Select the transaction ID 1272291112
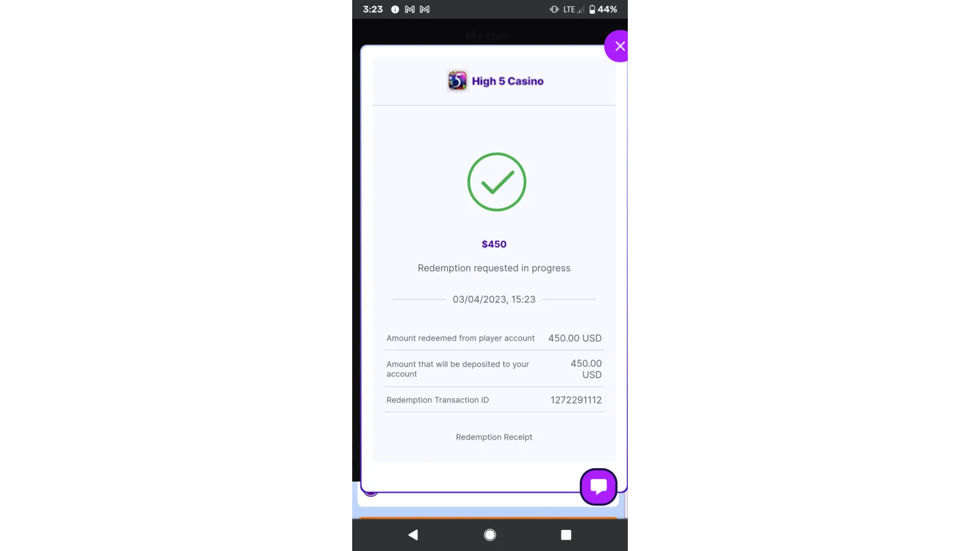 tap(576, 400)
